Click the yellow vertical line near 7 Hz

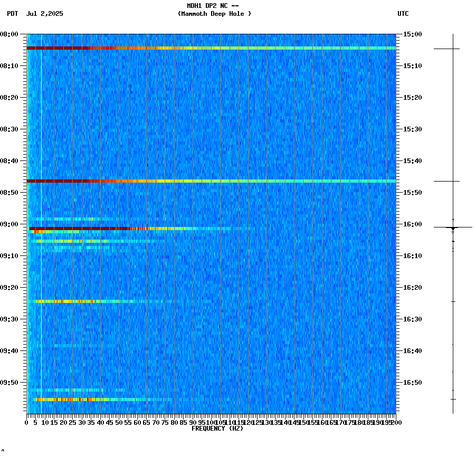tap(41, 211)
